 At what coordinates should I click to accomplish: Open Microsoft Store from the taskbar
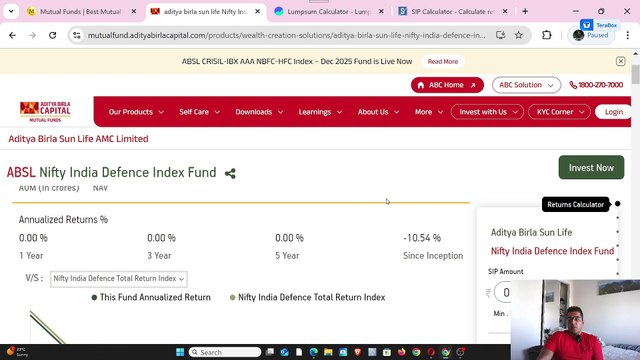click(x=387, y=352)
